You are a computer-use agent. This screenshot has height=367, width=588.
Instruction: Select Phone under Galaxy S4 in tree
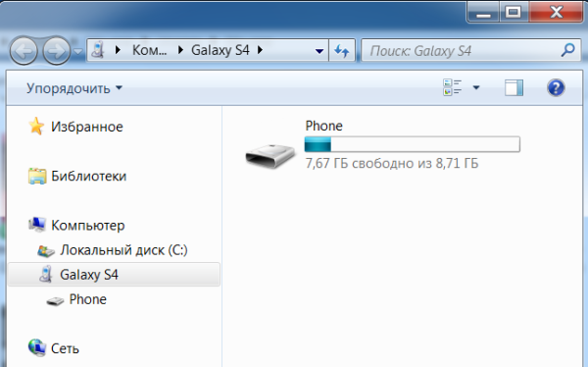[x=88, y=299]
